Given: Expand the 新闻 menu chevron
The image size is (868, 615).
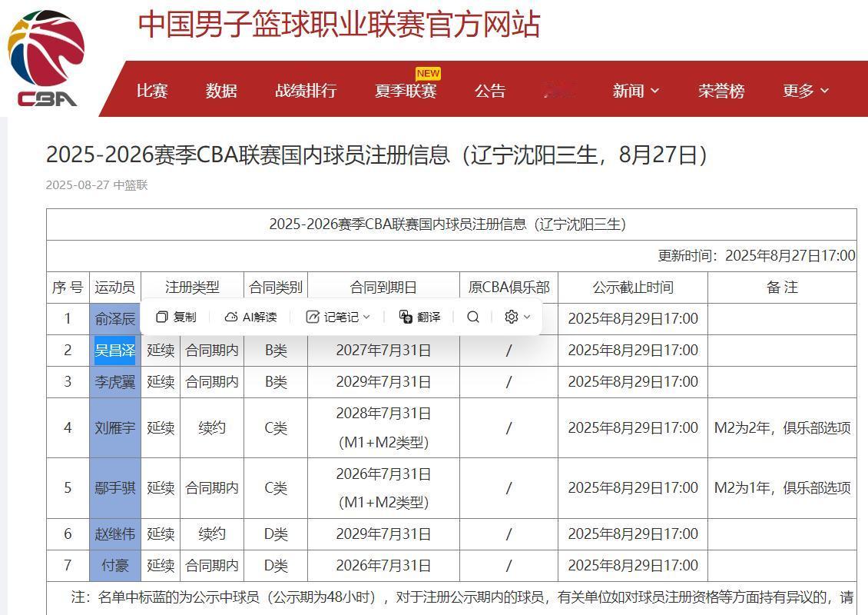Looking at the screenshot, I should coord(655,90).
